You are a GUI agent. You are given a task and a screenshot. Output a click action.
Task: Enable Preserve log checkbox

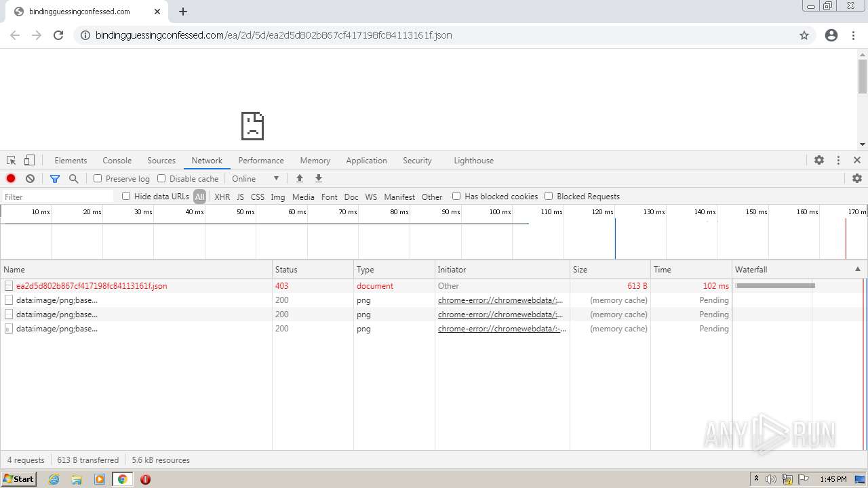pos(98,178)
